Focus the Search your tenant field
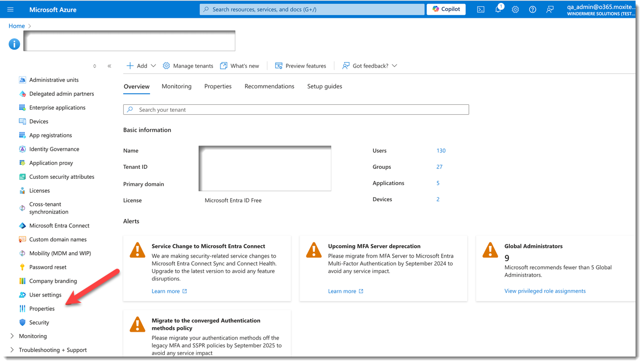This screenshot has width=643, height=364. click(296, 110)
